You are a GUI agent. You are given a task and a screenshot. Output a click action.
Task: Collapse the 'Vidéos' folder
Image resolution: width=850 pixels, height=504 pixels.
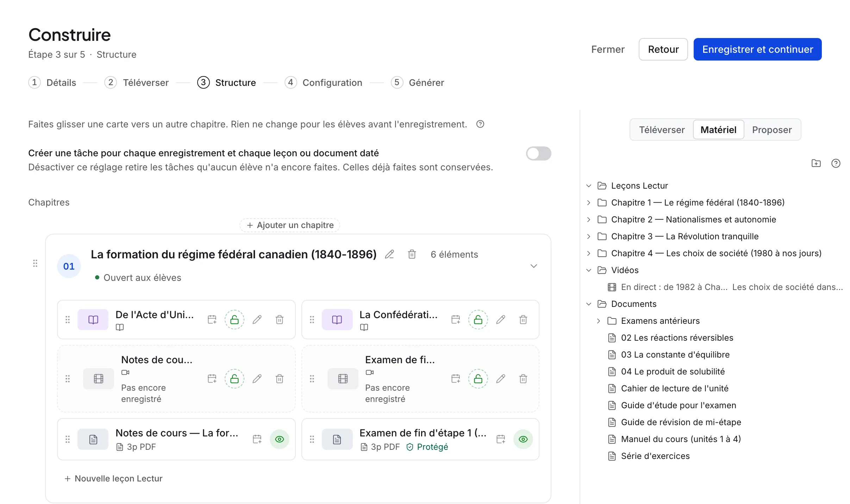(589, 270)
